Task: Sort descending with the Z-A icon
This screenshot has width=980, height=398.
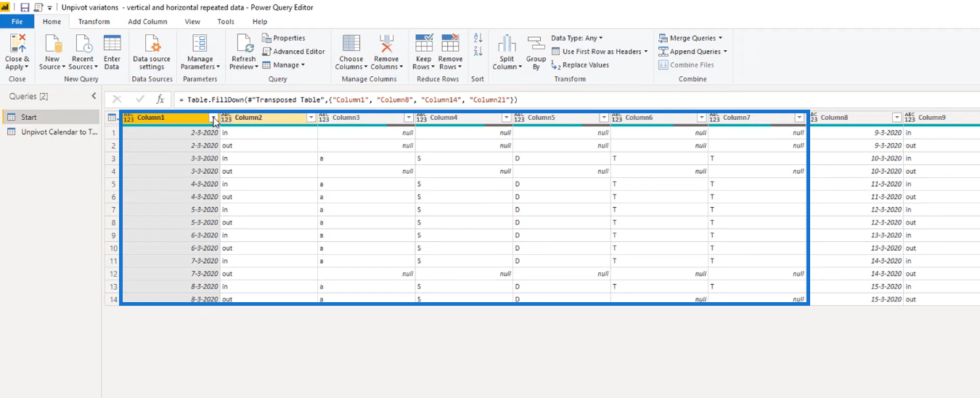Action: point(478,52)
